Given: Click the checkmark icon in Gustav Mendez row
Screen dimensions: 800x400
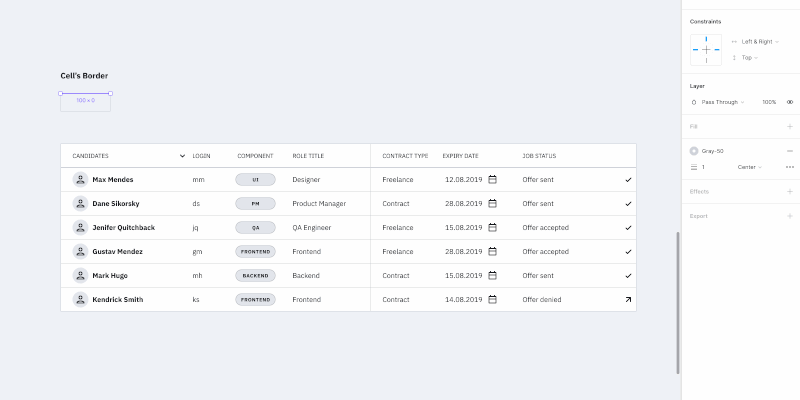Looking at the screenshot, I should point(628,251).
